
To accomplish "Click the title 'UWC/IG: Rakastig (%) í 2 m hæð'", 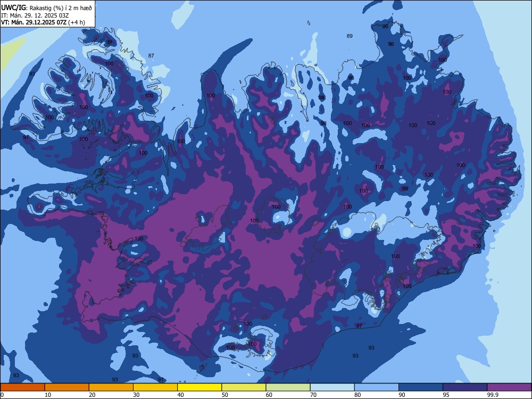I will click(46, 8).
